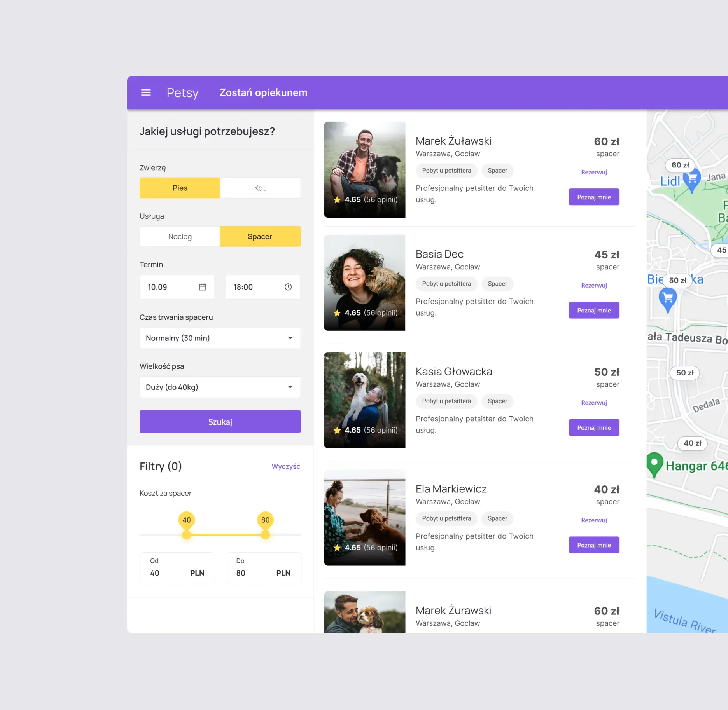
Task: Clear filters with the Wyczyść link
Action: click(286, 466)
